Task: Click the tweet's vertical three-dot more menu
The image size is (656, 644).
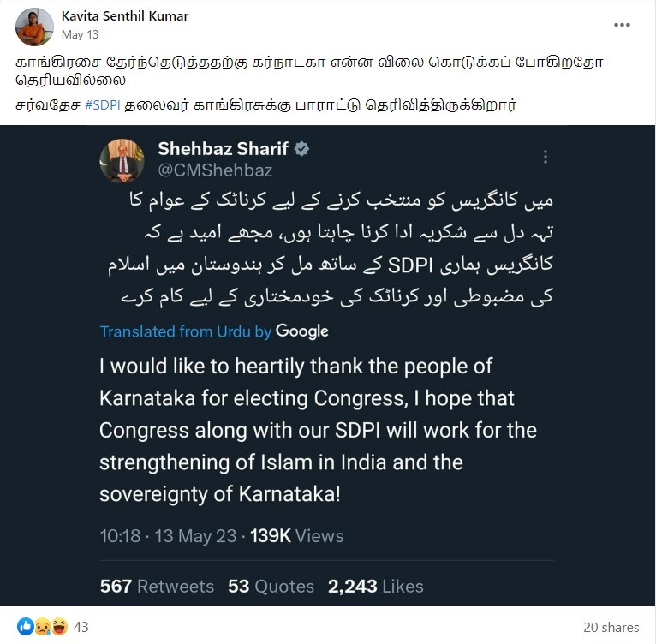Action: click(x=545, y=158)
